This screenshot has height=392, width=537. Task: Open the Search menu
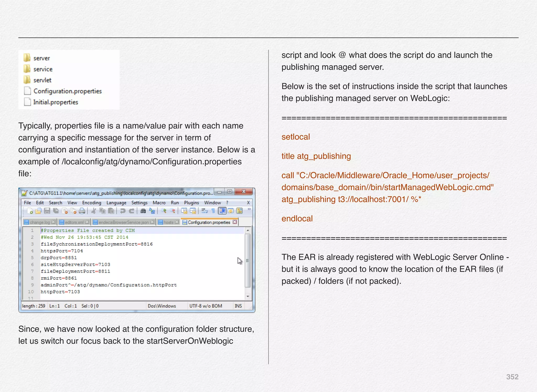click(x=56, y=203)
